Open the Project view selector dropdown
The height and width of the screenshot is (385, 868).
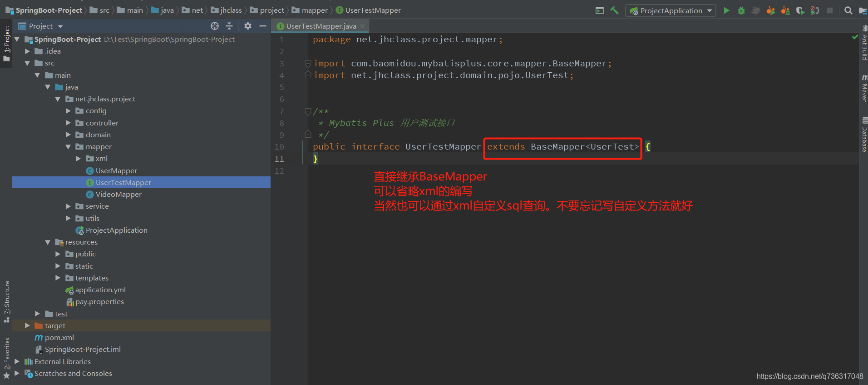coord(40,26)
